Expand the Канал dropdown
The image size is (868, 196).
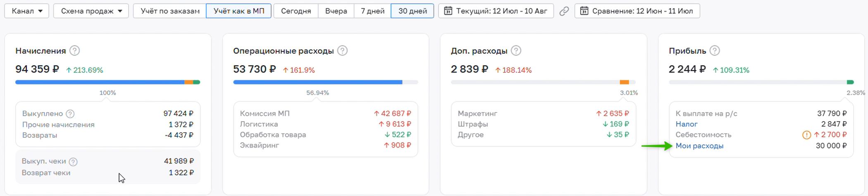pyautogui.click(x=27, y=11)
